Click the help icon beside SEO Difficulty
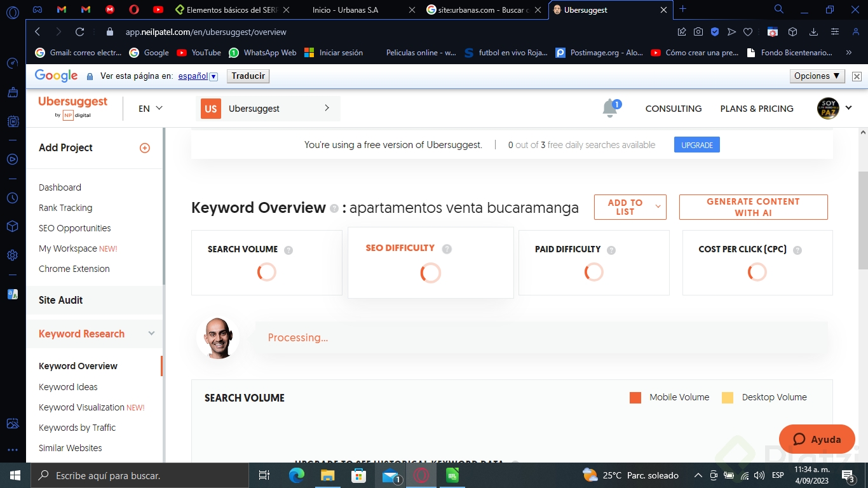This screenshot has width=868, height=488. coord(447,248)
